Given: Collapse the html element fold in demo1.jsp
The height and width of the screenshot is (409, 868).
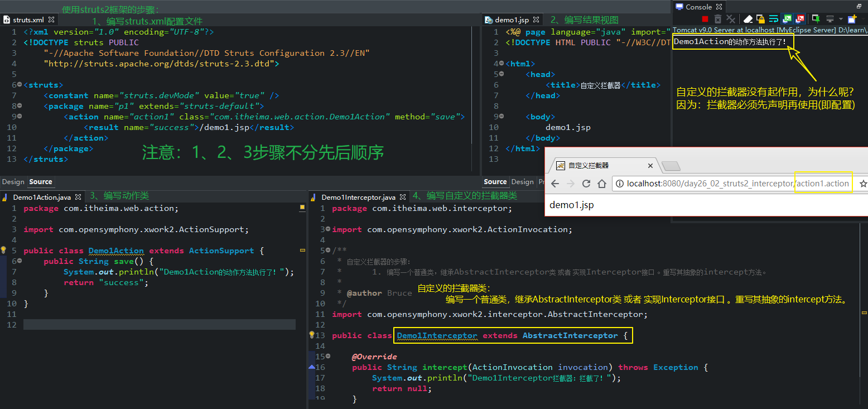Looking at the screenshot, I should point(501,64).
